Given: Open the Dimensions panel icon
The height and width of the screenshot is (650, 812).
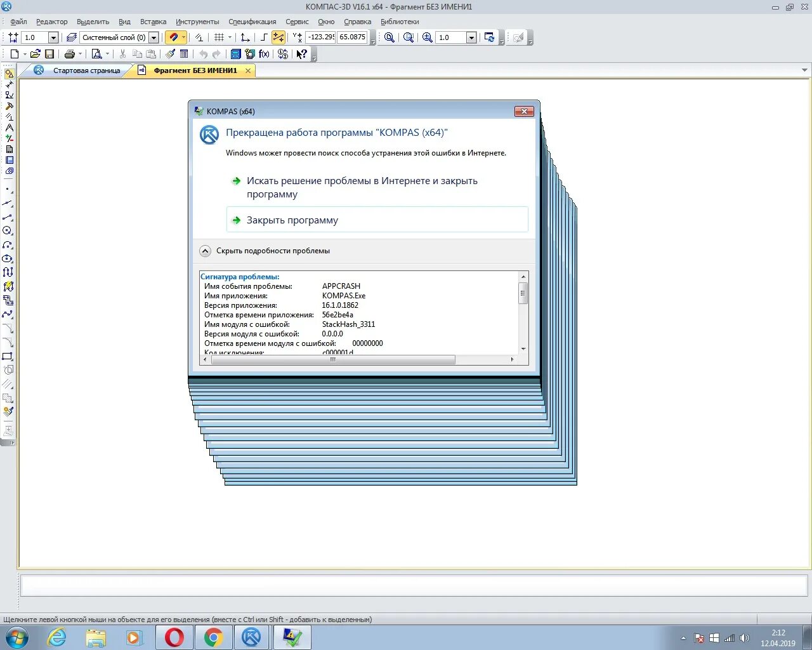Looking at the screenshot, I should coord(9,84).
